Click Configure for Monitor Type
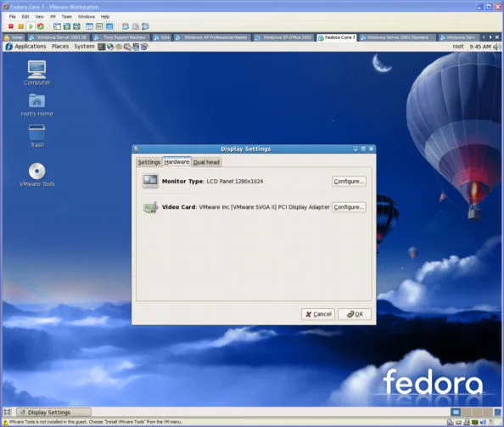This screenshot has height=427, width=504. 349,182
